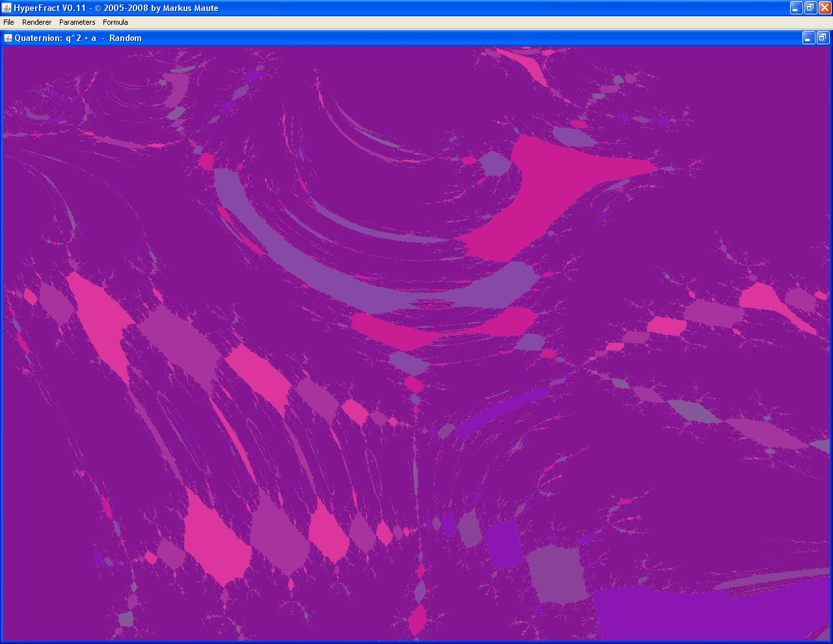Open the Renderer menu
Image resolution: width=833 pixels, height=644 pixels.
36,22
